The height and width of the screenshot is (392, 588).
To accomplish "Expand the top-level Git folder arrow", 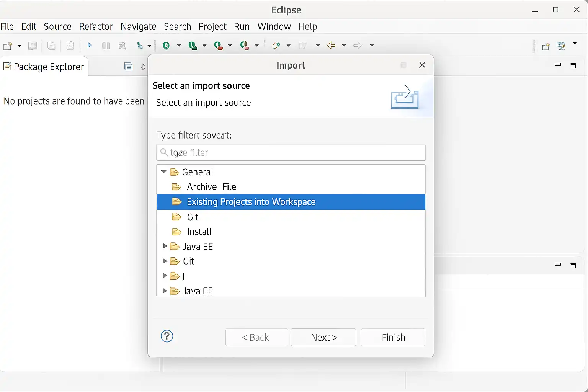I will tap(165, 261).
